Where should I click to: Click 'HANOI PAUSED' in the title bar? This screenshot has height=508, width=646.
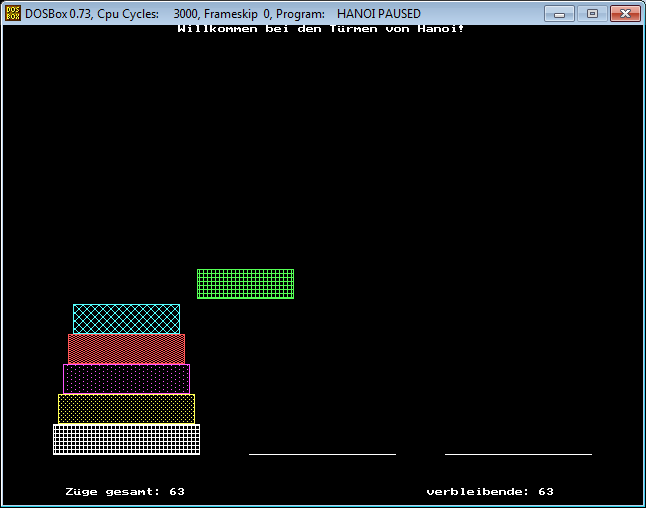378,14
